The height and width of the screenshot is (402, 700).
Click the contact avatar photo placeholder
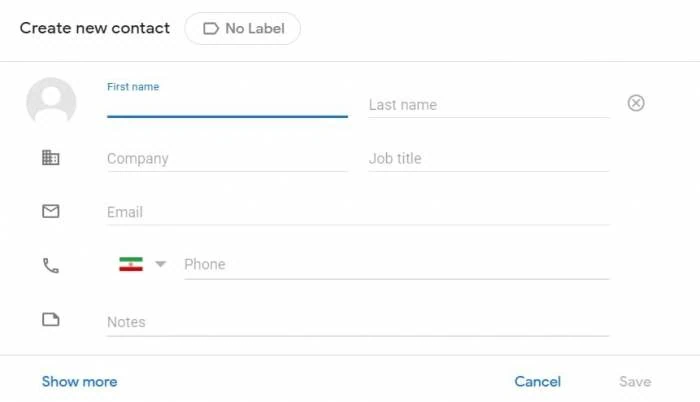[51, 102]
